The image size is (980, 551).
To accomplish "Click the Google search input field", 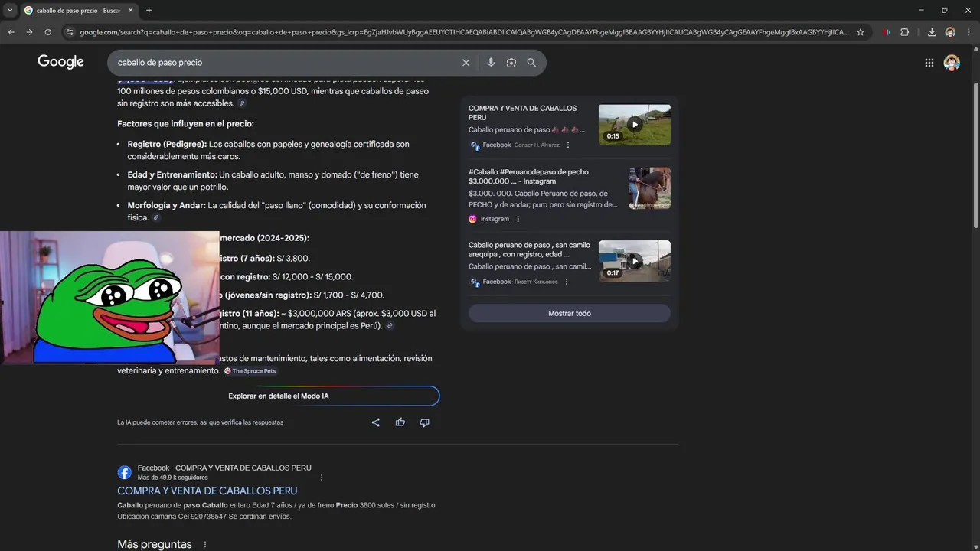I will pos(283,63).
